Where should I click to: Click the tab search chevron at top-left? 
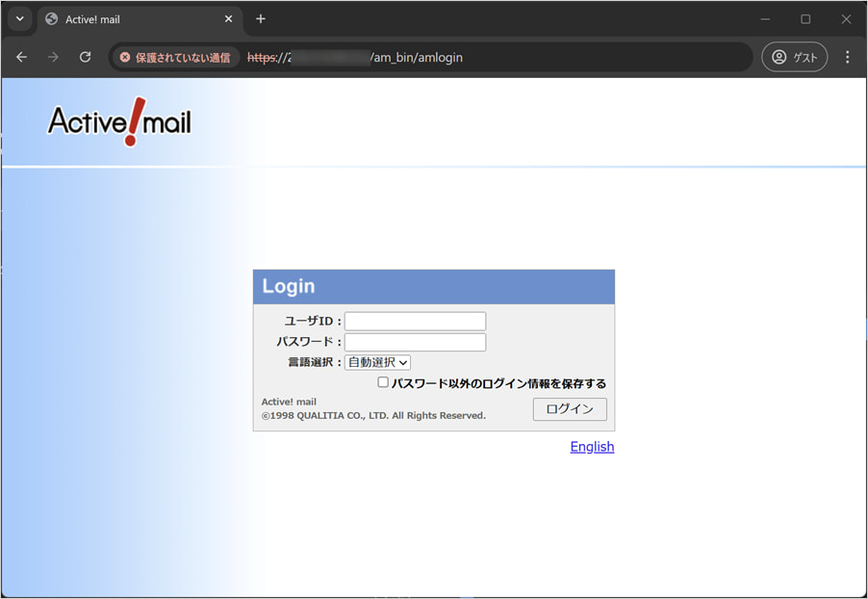click(x=19, y=18)
